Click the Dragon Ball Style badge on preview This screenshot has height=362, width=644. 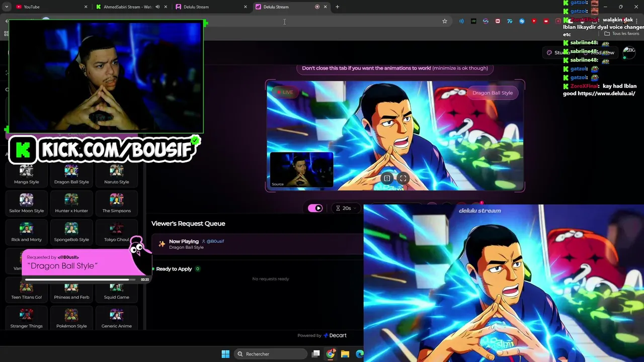coord(493,93)
